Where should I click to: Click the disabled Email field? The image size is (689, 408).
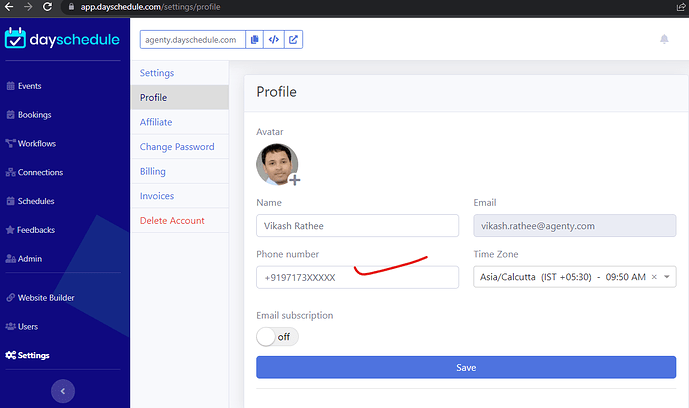point(574,226)
